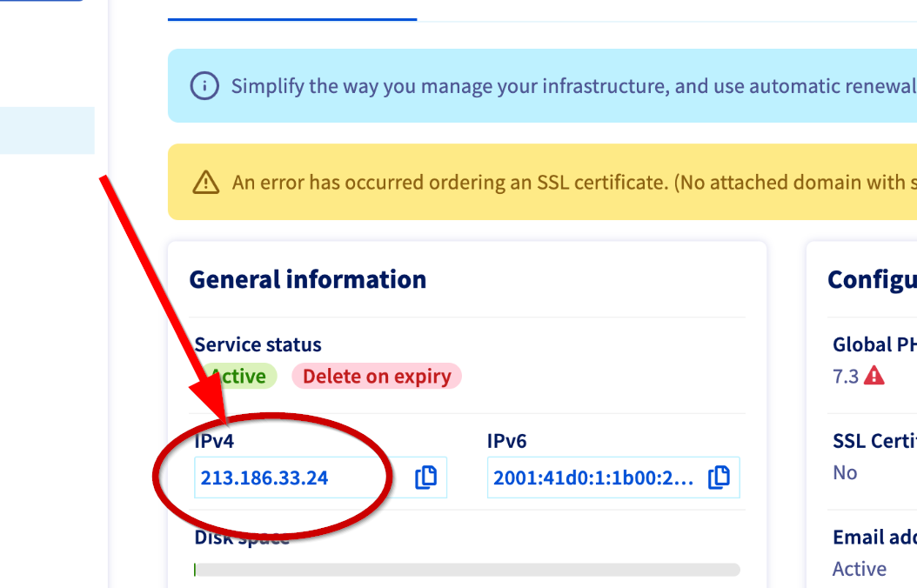Click the info circle icon in blue banner

coord(204,86)
